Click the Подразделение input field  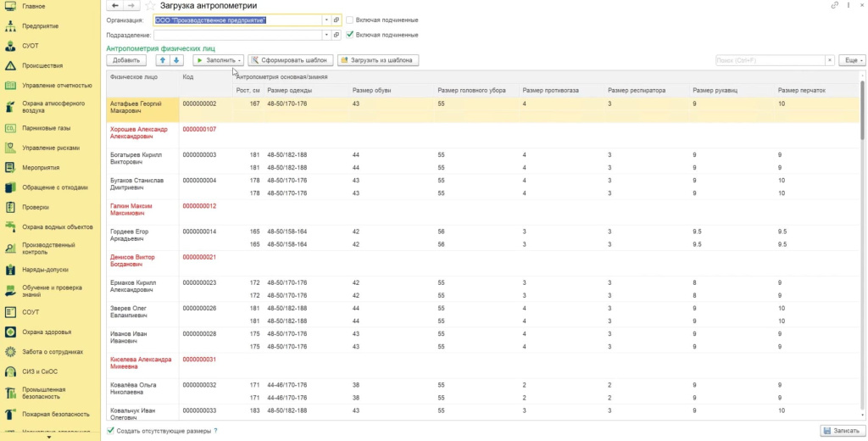point(238,35)
